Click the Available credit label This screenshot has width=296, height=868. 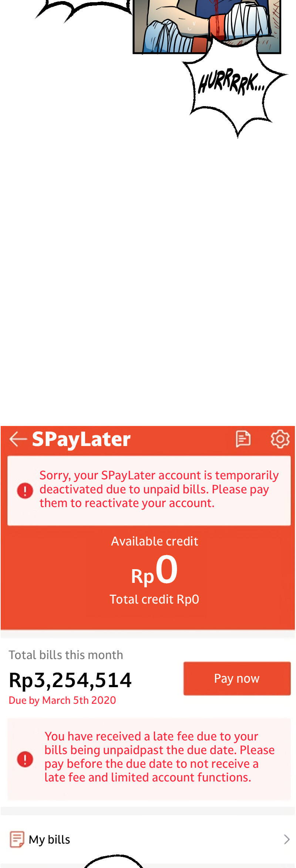click(155, 541)
